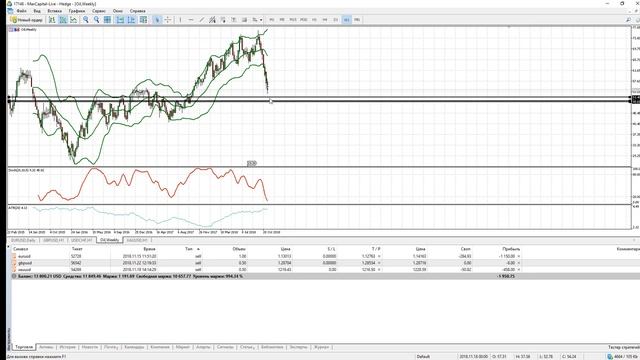Open the Тестер стратегий button

pyautogui.click(x=623, y=347)
